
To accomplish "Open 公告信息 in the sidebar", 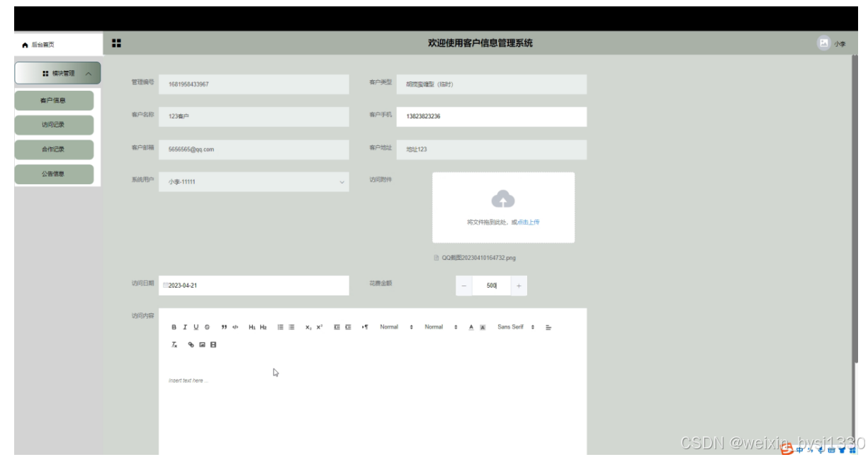I will 54,174.
